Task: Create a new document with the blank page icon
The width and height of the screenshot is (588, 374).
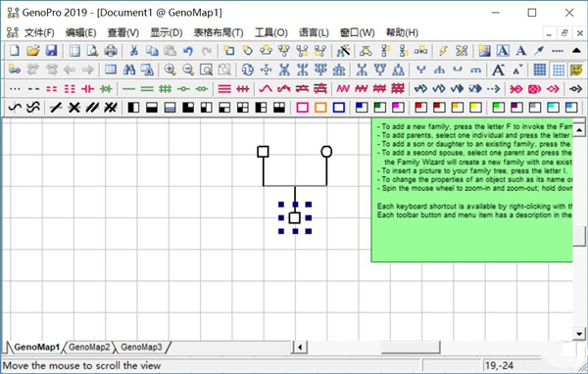Action: coord(15,51)
